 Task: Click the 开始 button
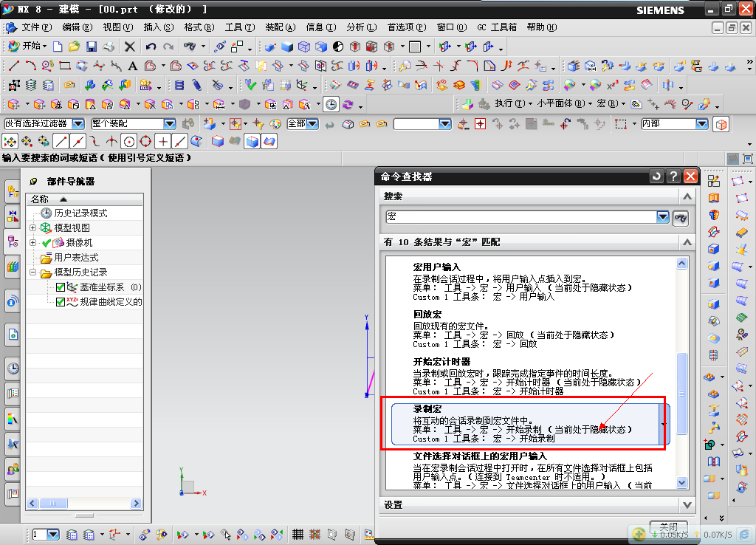click(27, 47)
